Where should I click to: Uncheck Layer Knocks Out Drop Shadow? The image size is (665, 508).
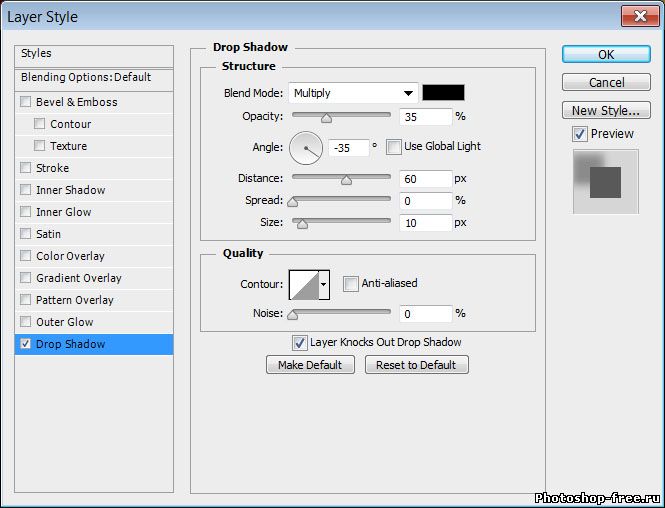300,343
